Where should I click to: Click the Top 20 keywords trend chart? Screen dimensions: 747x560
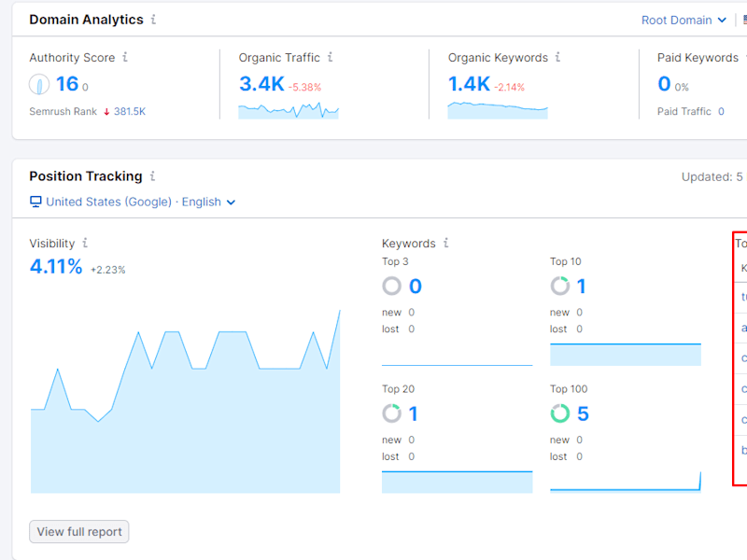457,482
